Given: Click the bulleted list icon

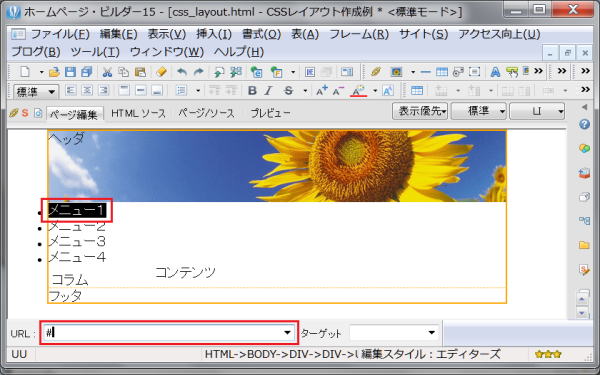Looking at the screenshot, I should point(181,91).
